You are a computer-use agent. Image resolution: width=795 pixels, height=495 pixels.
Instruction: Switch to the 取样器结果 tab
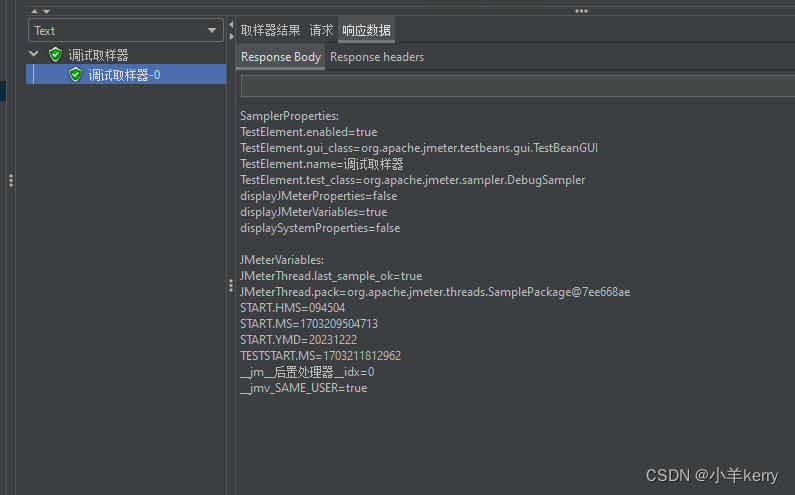point(270,30)
